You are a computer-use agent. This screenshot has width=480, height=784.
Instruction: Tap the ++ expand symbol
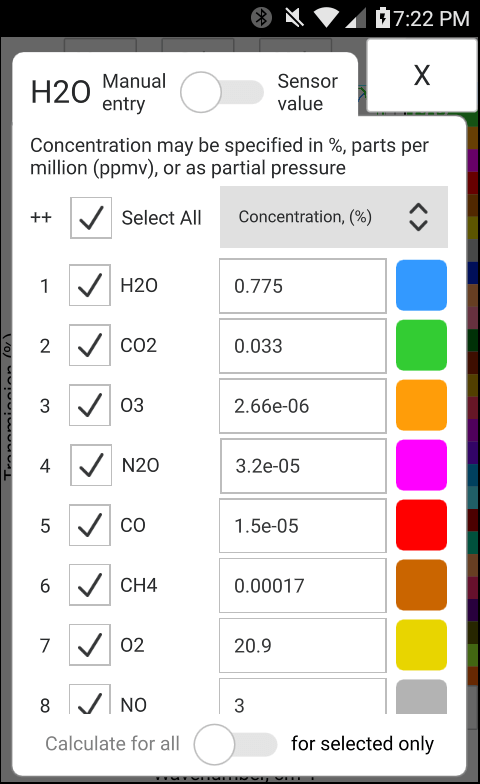41,218
